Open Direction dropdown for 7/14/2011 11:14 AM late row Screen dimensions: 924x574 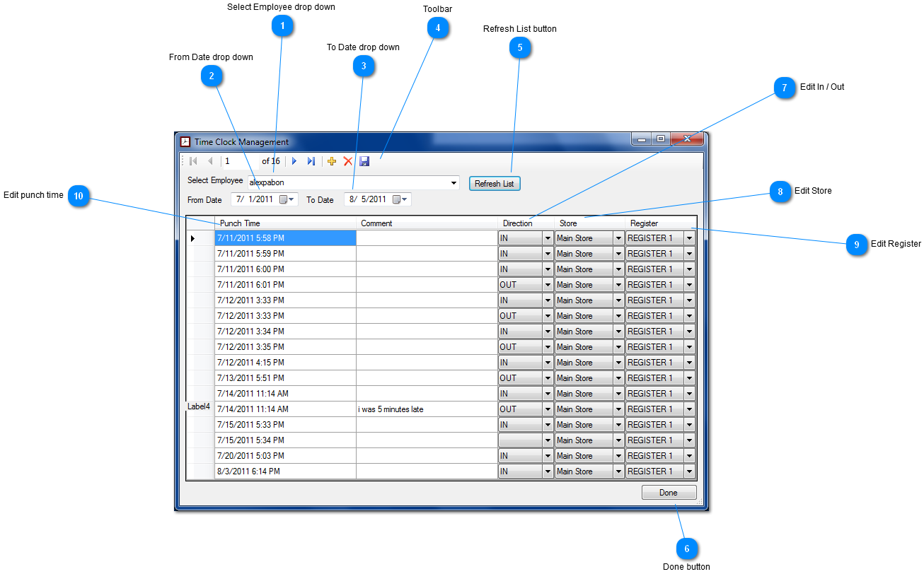click(x=548, y=409)
